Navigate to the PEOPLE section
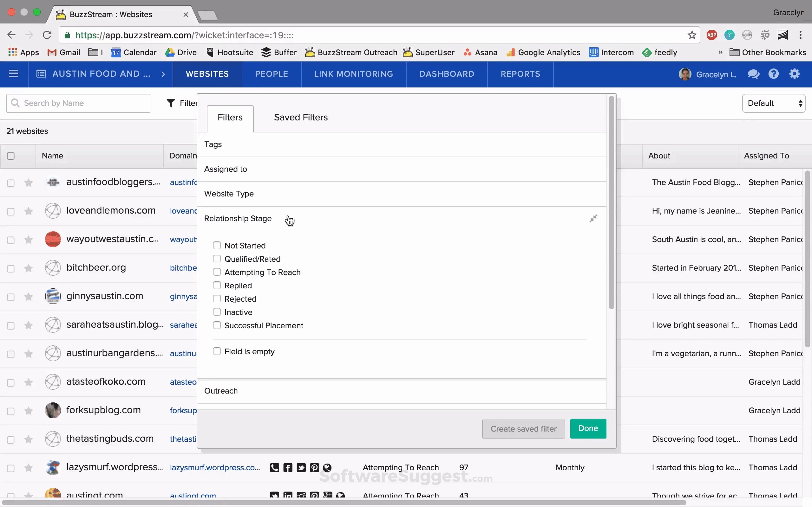 pos(271,74)
